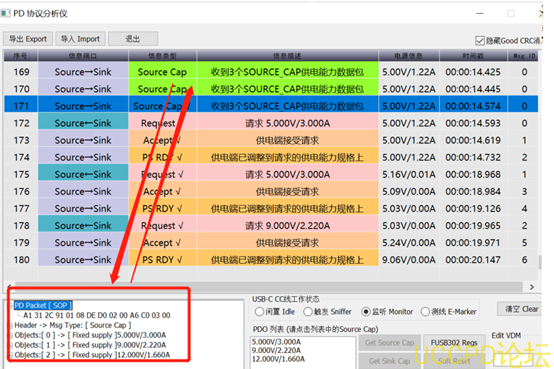Expand the Header Msg Type tree node
The width and height of the screenshot is (554, 369).
coord(11,325)
